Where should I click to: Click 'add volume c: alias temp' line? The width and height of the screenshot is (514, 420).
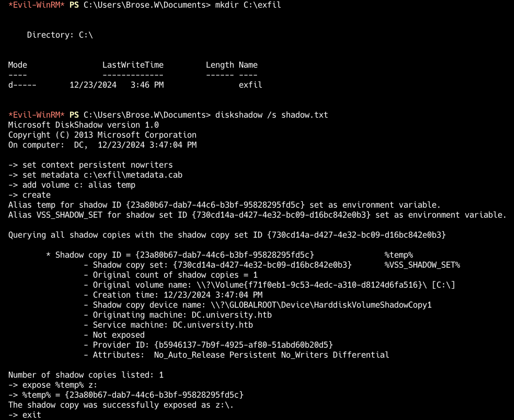point(72,185)
